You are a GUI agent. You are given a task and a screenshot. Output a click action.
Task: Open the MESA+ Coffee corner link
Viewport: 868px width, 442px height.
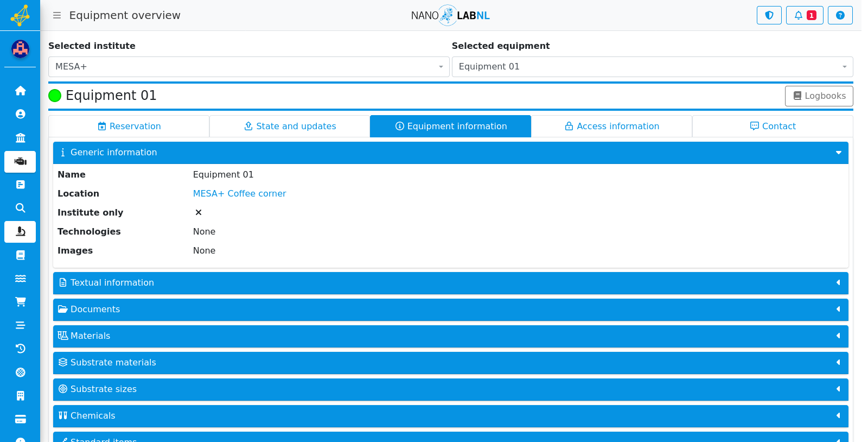[x=239, y=193]
